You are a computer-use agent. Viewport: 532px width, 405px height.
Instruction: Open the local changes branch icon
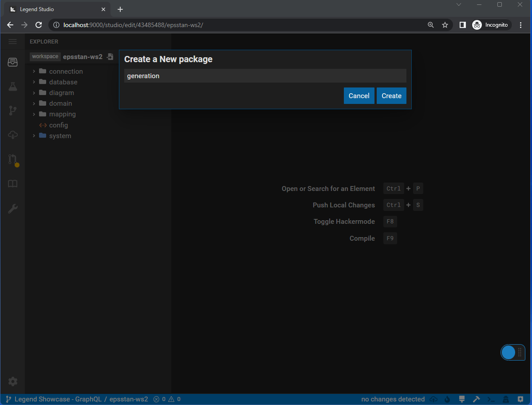(x=12, y=111)
